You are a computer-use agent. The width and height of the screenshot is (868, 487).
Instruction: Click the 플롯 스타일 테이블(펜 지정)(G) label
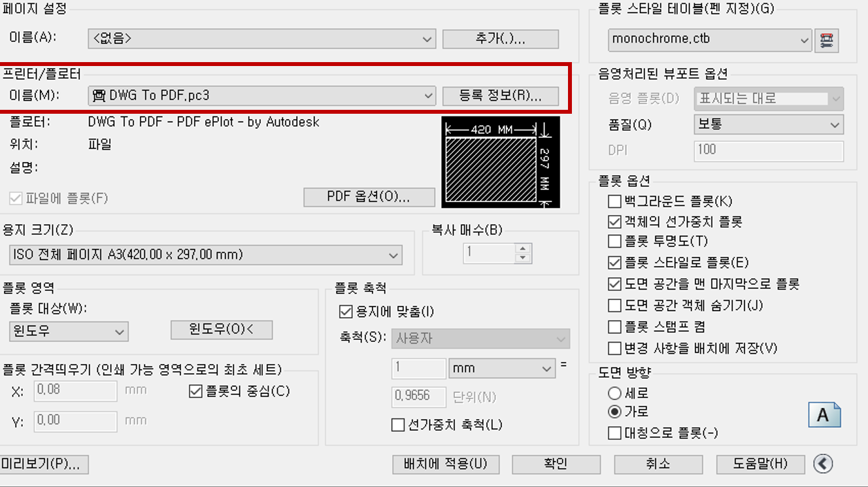pyautogui.click(x=686, y=8)
